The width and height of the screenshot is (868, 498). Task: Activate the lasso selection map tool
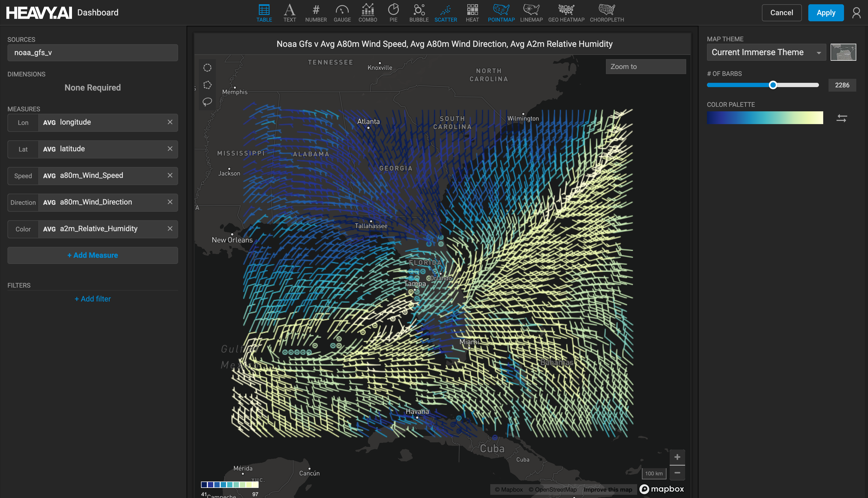(207, 101)
